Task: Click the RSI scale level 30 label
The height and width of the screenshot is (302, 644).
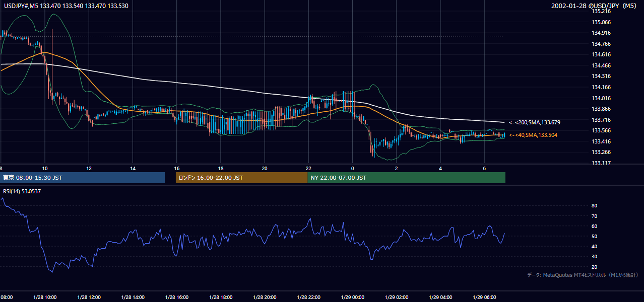Action: coord(595,257)
